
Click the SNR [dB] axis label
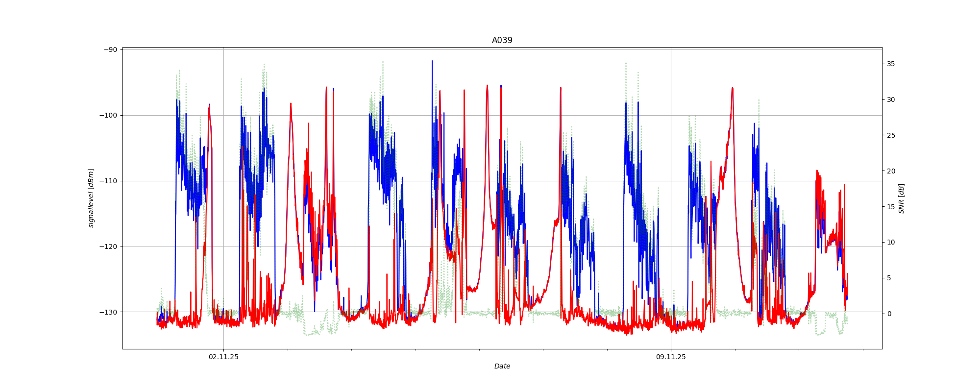tap(901, 198)
